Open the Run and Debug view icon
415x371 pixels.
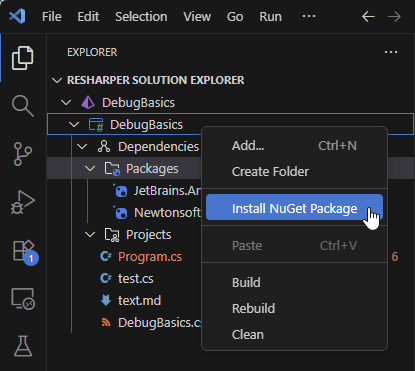(x=23, y=202)
